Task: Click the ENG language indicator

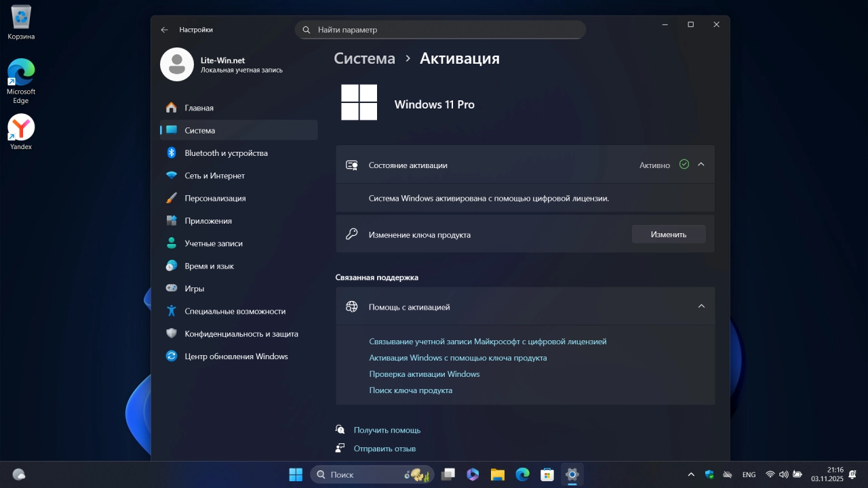Action: click(749, 474)
